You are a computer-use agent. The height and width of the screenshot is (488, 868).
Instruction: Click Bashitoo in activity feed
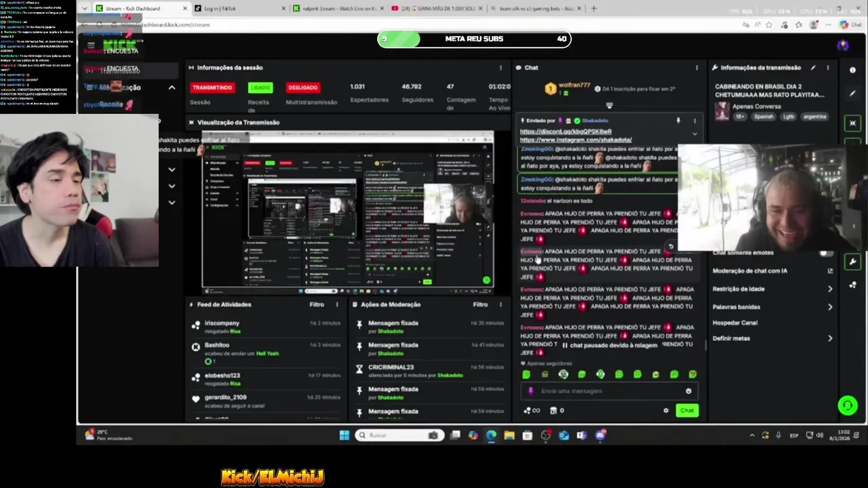pyautogui.click(x=217, y=345)
